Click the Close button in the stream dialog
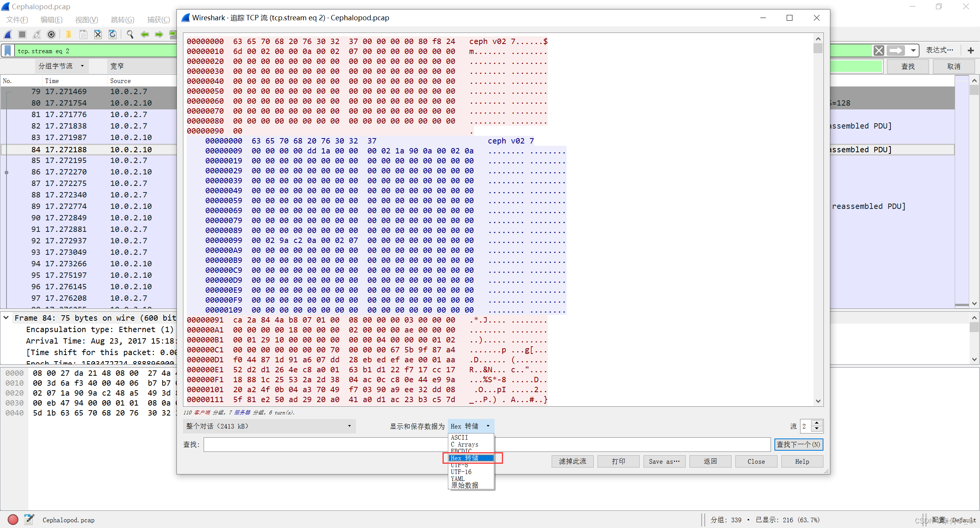This screenshot has width=980, height=528. tap(756, 461)
